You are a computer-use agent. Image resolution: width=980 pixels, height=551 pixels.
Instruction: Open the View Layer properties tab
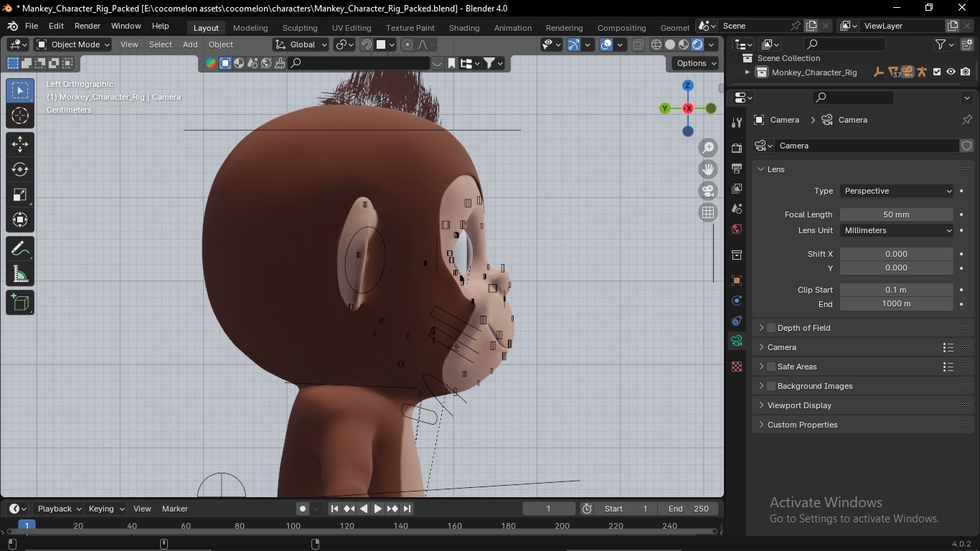coord(737,189)
